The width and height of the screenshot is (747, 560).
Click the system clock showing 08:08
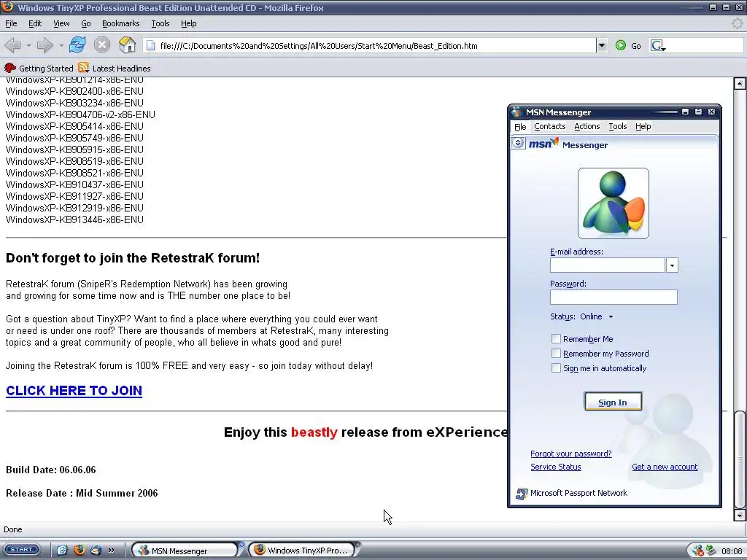point(732,551)
